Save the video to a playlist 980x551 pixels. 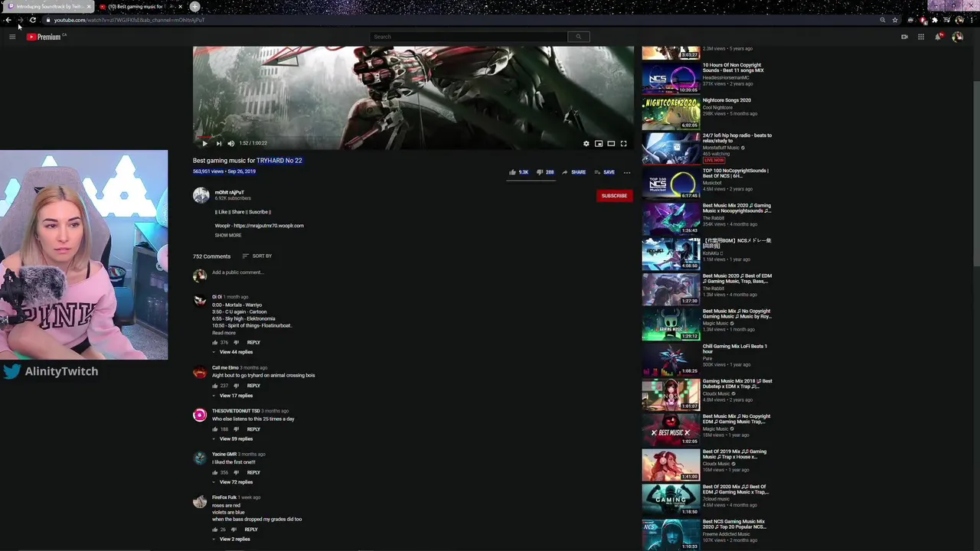click(604, 172)
